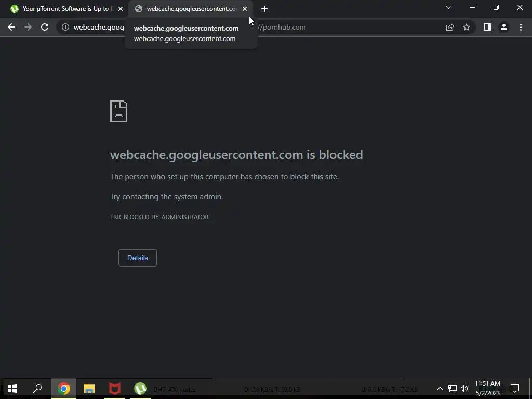The width and height of the screenshot is (532, 399).
Task: Click the sad page error icon
Action: [119, 111]
